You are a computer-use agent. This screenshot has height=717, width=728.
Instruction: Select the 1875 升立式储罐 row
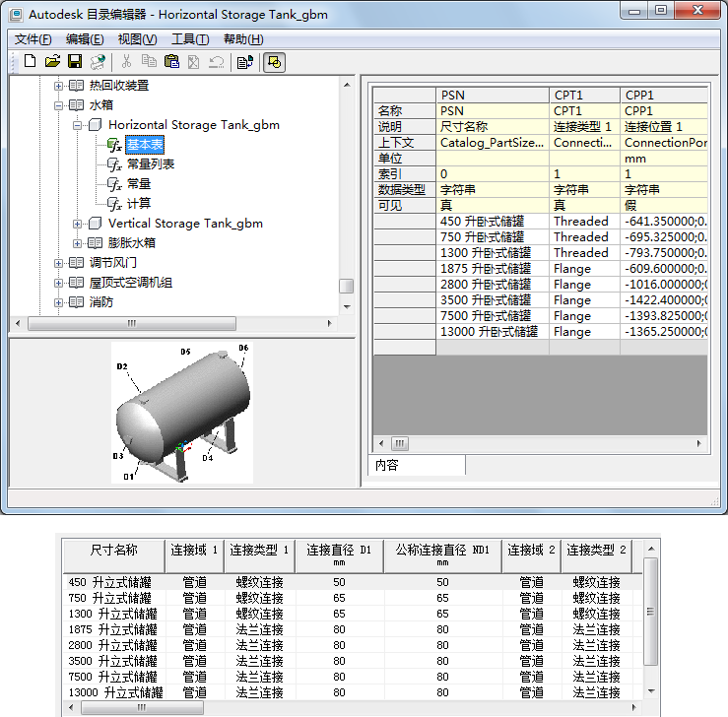(x=353, y=629)
